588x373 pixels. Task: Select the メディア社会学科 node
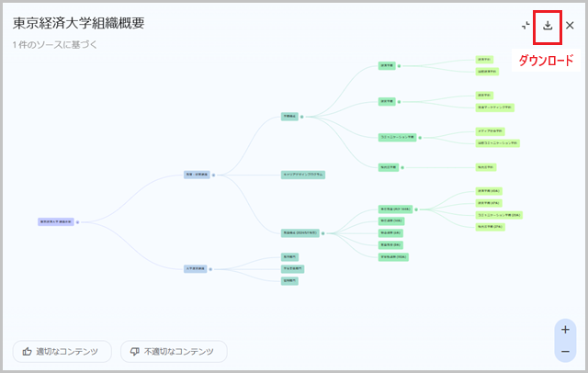[490, 131]
